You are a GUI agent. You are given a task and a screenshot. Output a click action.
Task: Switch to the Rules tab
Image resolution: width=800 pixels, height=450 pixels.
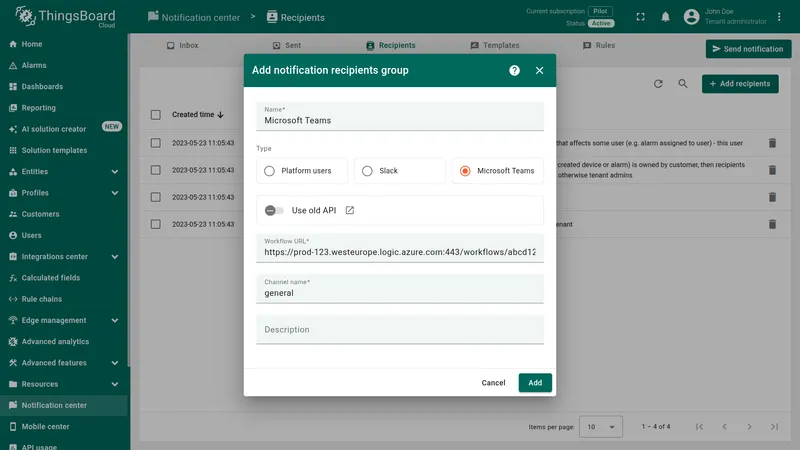[x=599, y=45]
